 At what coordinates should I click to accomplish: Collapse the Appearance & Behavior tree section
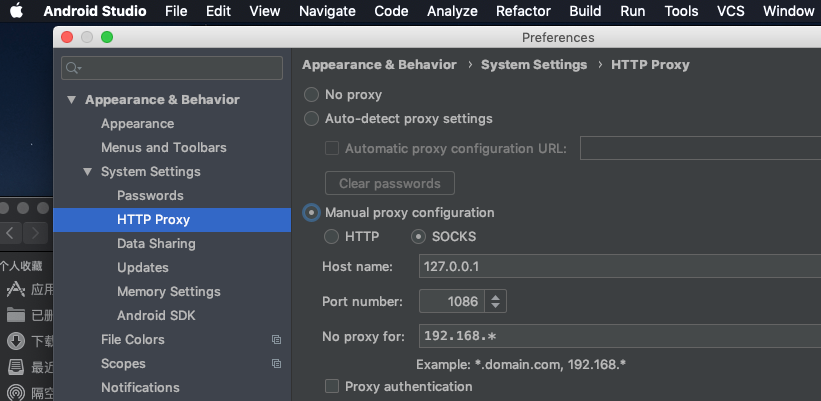(71, 100)
